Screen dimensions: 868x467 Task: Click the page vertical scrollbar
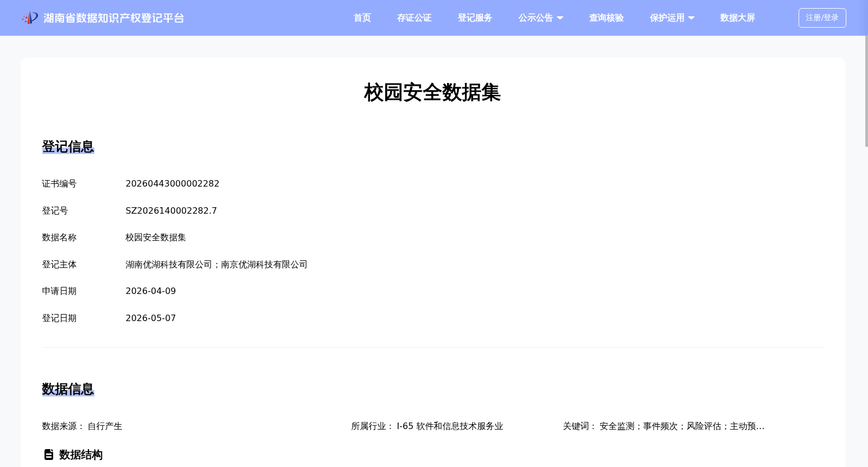(866, 91)
